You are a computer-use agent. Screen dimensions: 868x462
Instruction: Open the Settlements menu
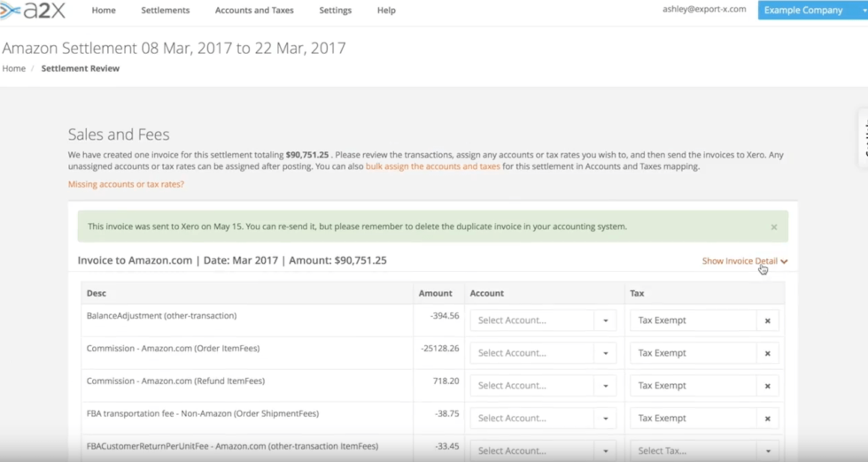(x=165, y=10)
